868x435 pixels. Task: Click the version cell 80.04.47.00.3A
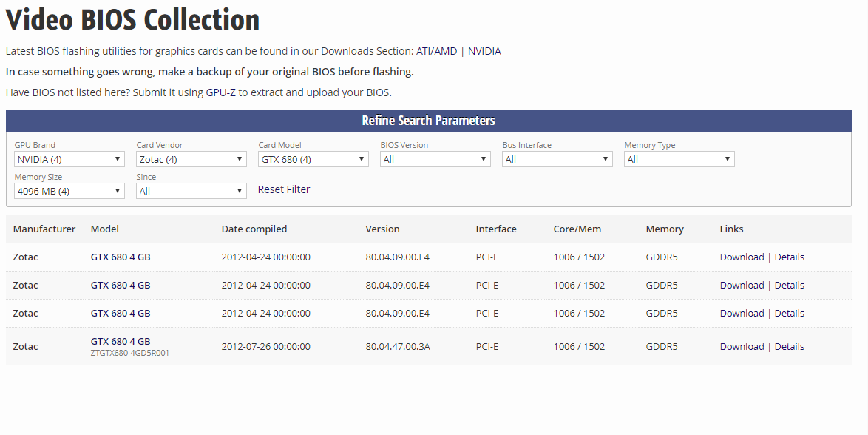[398, 346]
